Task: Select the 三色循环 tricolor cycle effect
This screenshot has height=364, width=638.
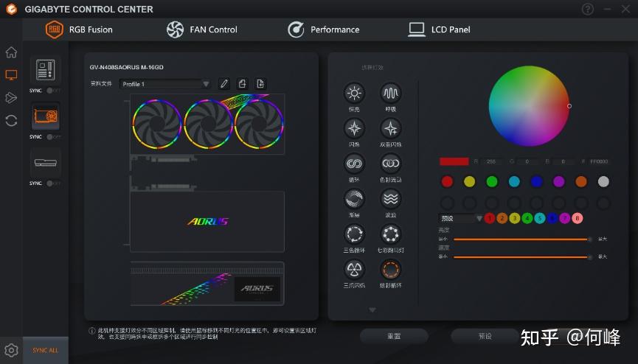Action: [354, 234]
